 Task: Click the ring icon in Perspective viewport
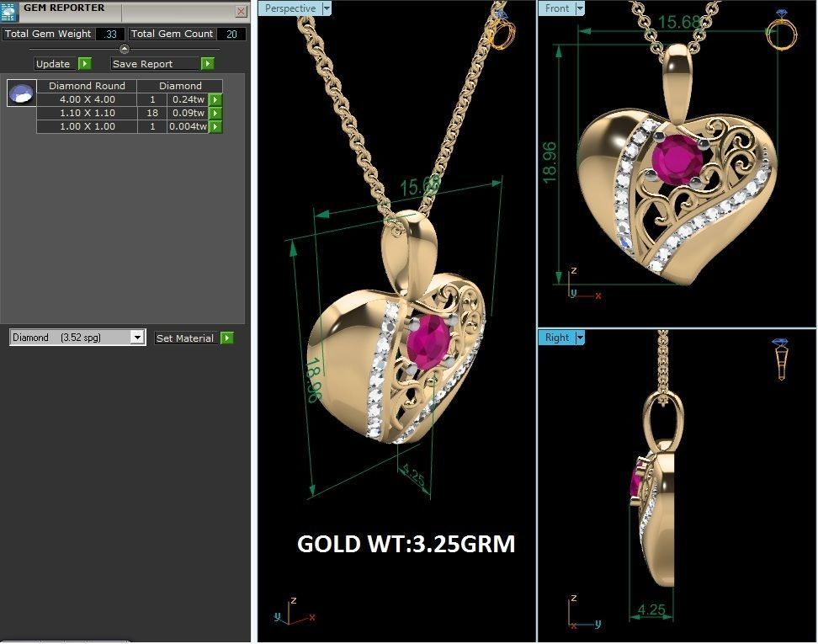point(503,30)
